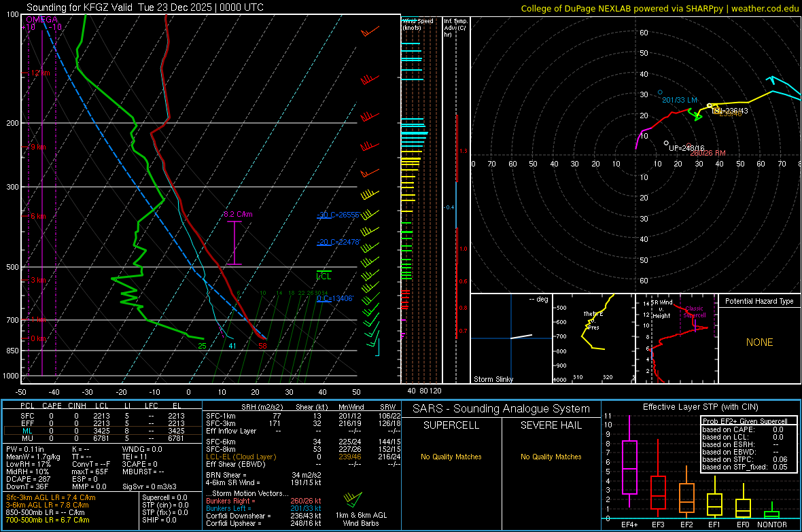
Task: Click the surface dewpoint value '25'
Action: pyautogui.click(x=202, y=346)
